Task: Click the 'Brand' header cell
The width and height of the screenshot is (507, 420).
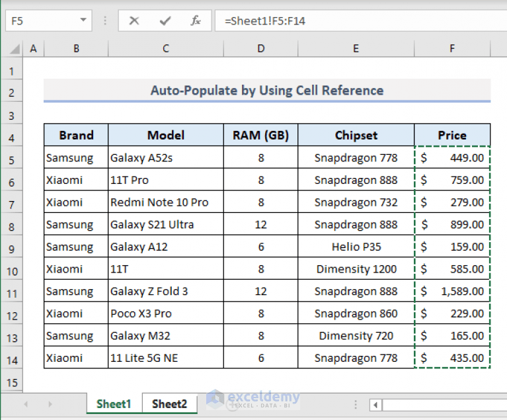Action: pyautogui.click(x=76, y=135)
